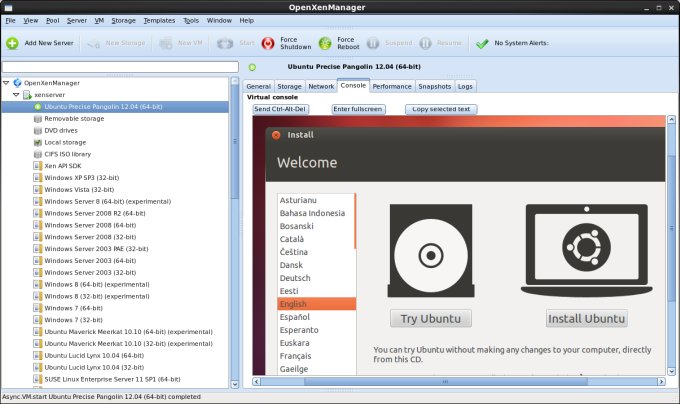Click the Force Reboot green icon

(325, 43)
